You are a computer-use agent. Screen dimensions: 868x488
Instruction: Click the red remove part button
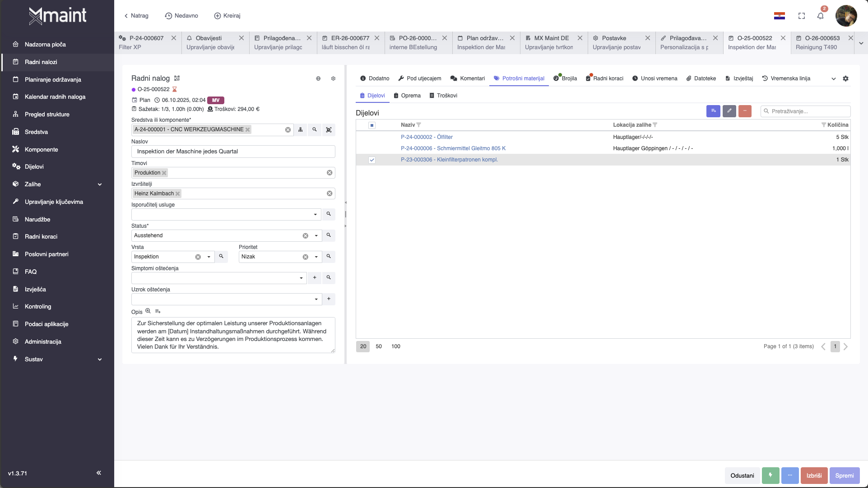click(745, 111)
